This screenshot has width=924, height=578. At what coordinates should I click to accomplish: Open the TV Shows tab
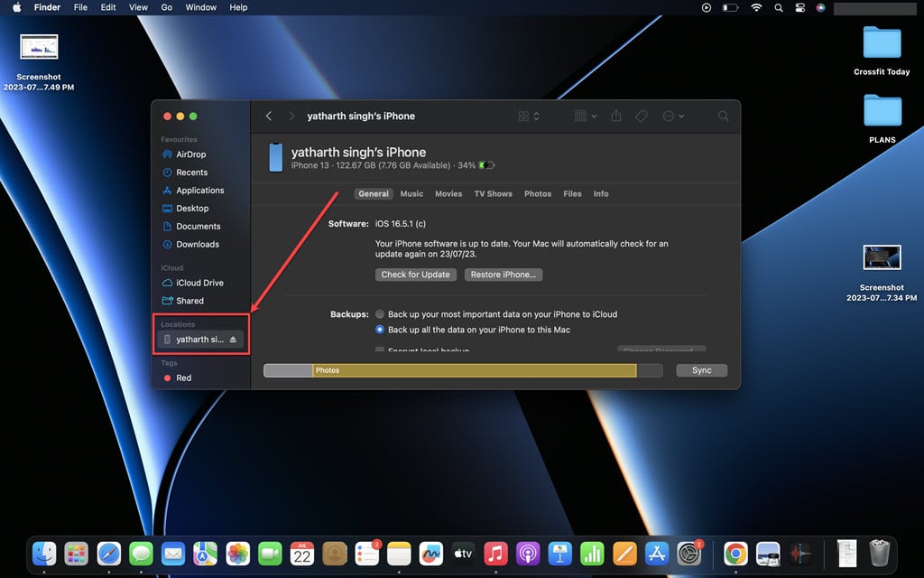click(x=494, y=194)
